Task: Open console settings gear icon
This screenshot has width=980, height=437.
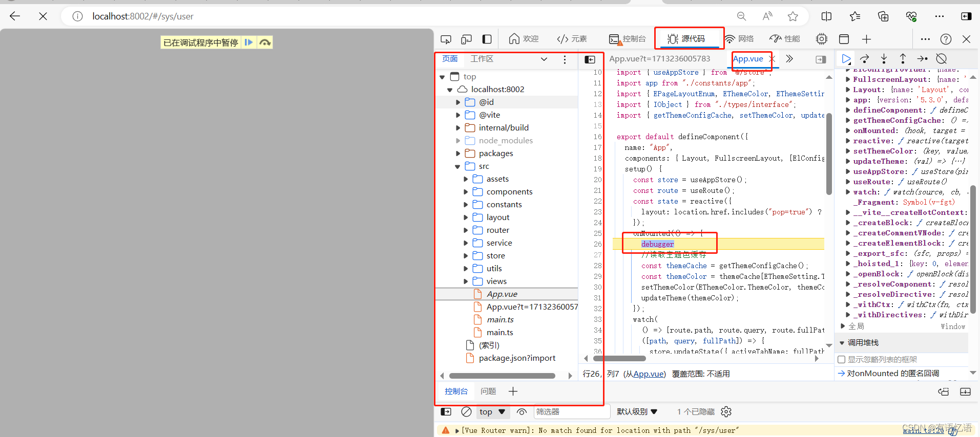Action: (726, 411)
